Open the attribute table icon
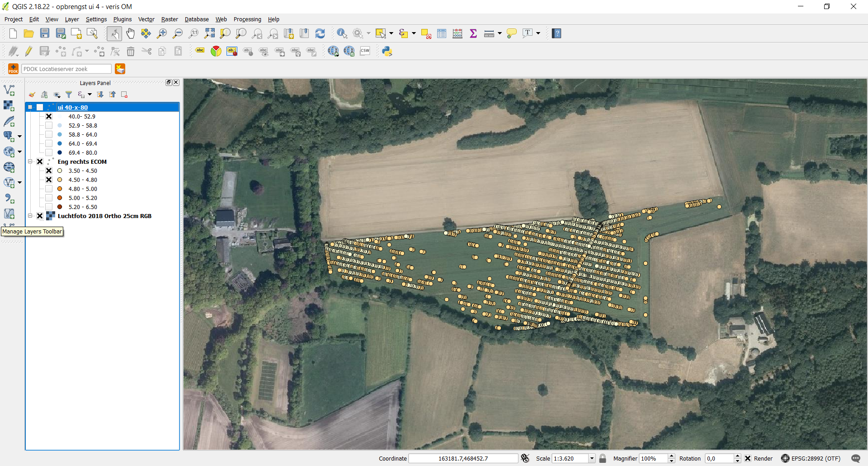Viewport: 868px width, 466px height. [442, 33]
